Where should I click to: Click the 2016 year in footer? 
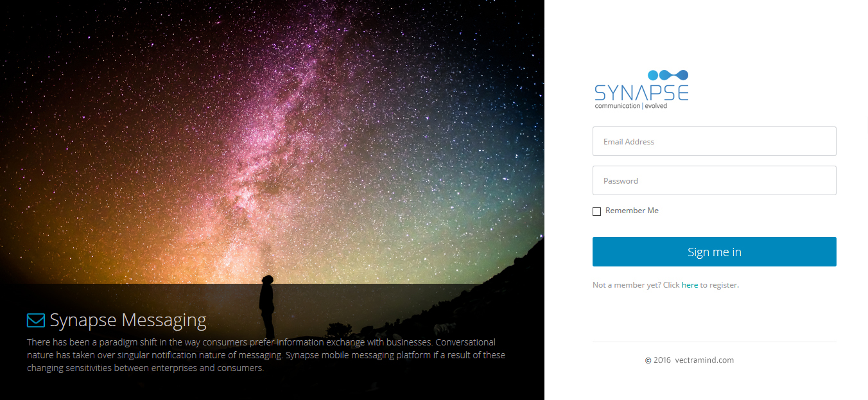pos(662,360)
